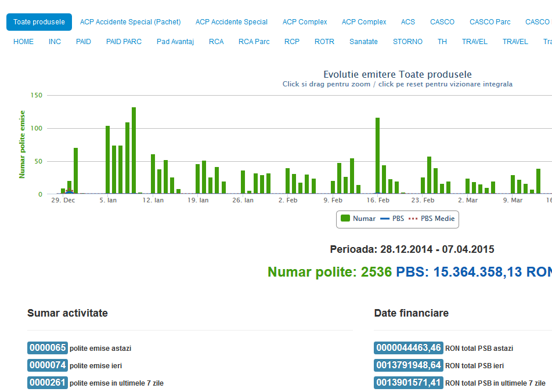Open the TRAVEL tab right after TH
This screenshot has height=392, width=552.
click(475, 42)
